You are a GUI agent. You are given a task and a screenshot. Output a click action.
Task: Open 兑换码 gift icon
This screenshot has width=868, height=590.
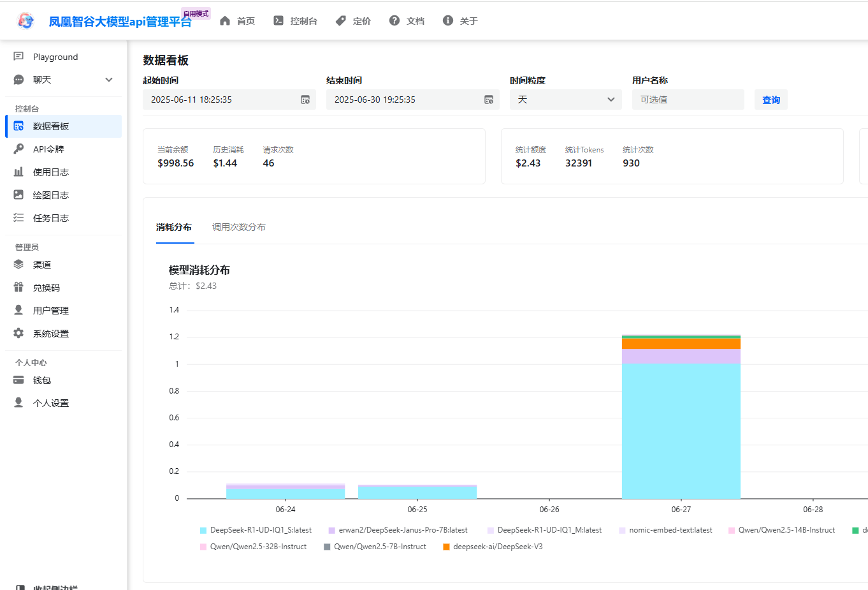[x=18, y=288]
